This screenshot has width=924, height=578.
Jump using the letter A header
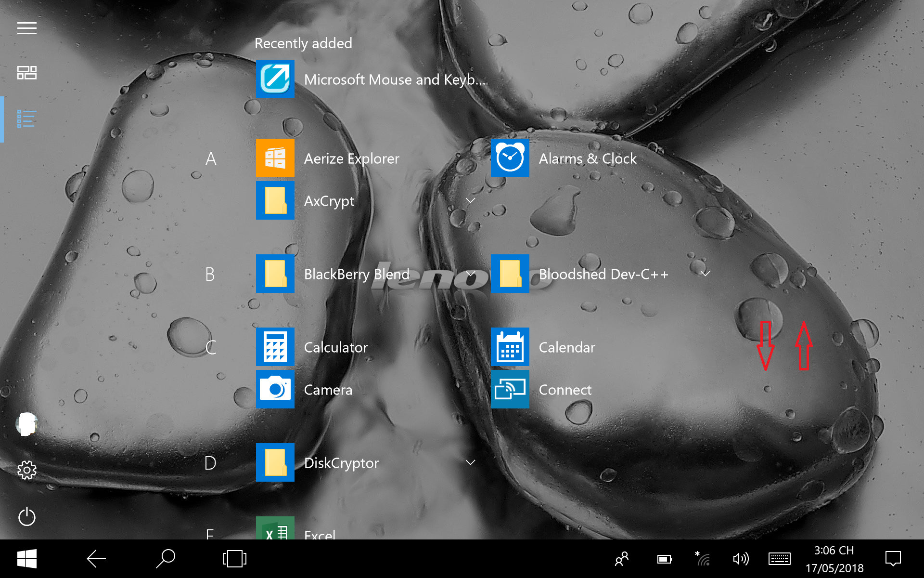[x=211, y=158]
